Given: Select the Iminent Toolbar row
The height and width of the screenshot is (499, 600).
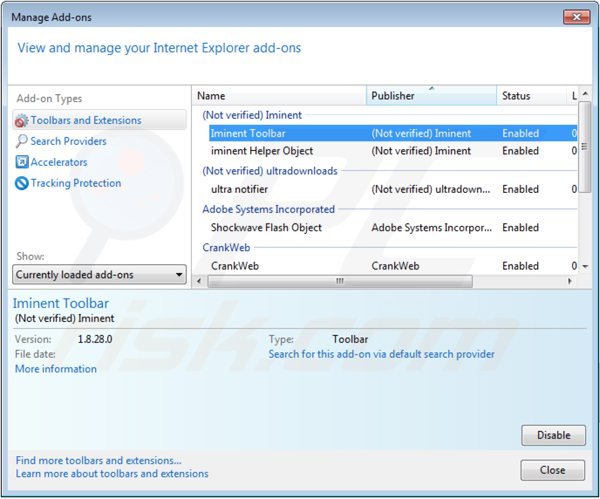Looking at the screenshot, I should [x=393, y=133].
